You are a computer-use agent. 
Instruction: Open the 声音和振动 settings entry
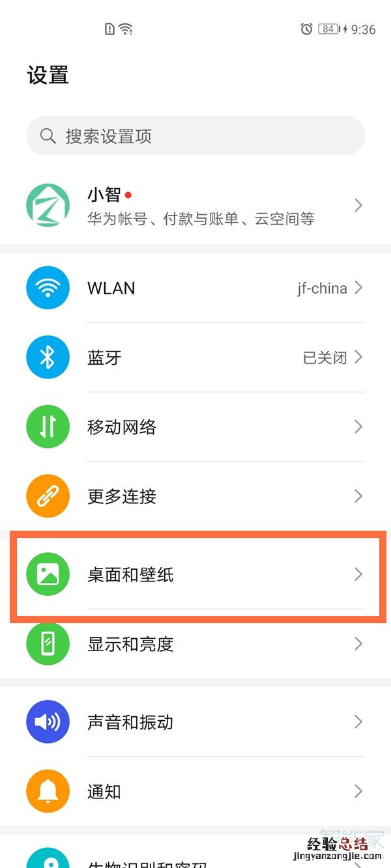(195, 722)
